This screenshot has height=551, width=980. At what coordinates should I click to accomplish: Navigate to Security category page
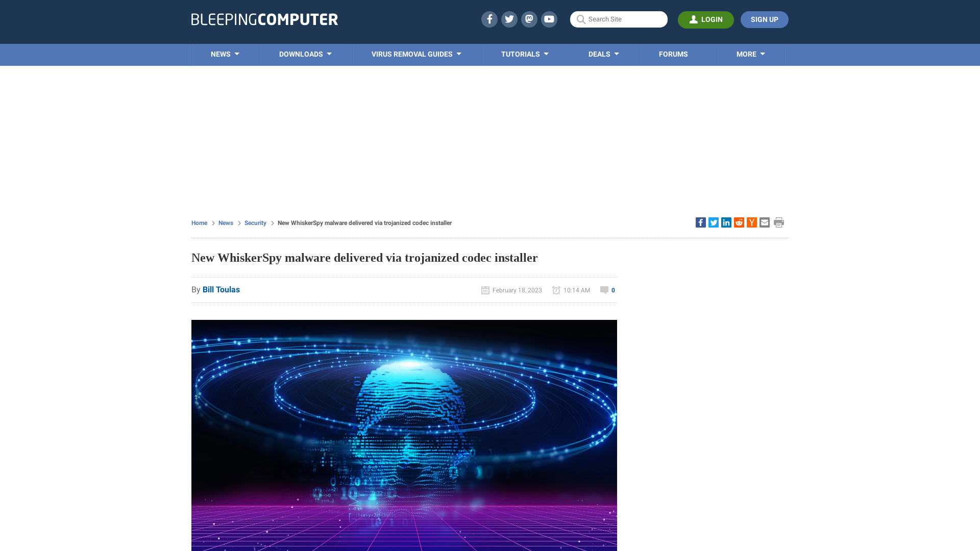[x=255, y=222]
